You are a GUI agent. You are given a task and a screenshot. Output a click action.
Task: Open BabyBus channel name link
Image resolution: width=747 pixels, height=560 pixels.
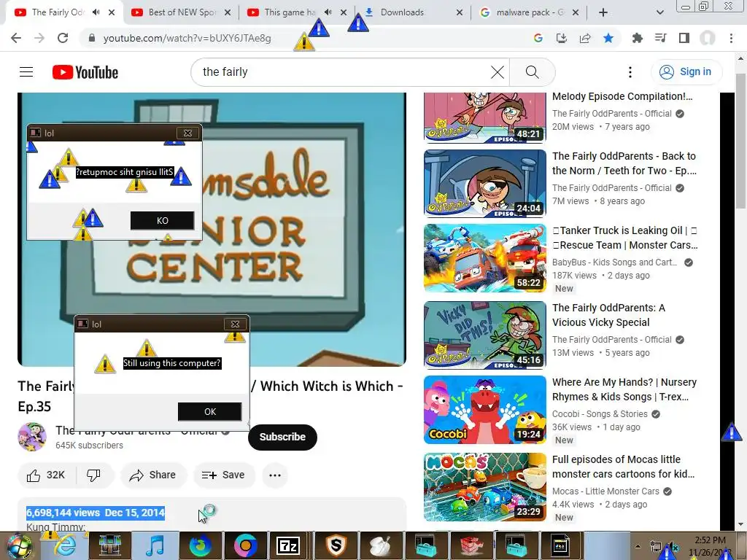click(614, 262)
